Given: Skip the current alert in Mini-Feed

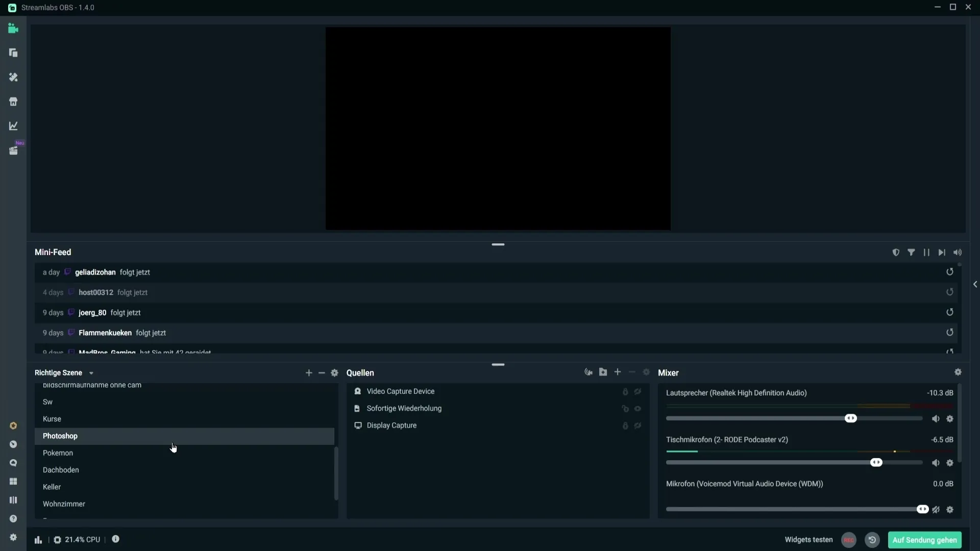Looking at the screenshot, I should coord(942,253).
